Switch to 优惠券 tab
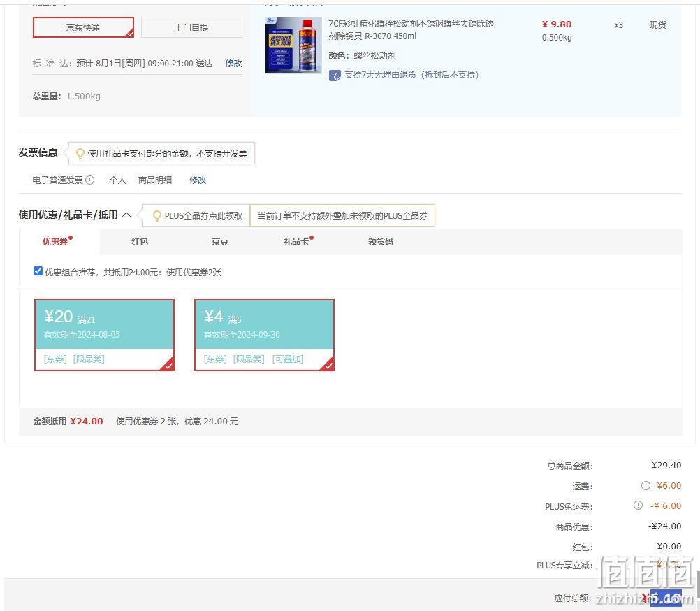Viewport: 700px width, 611px height. [x=59, y=242]
